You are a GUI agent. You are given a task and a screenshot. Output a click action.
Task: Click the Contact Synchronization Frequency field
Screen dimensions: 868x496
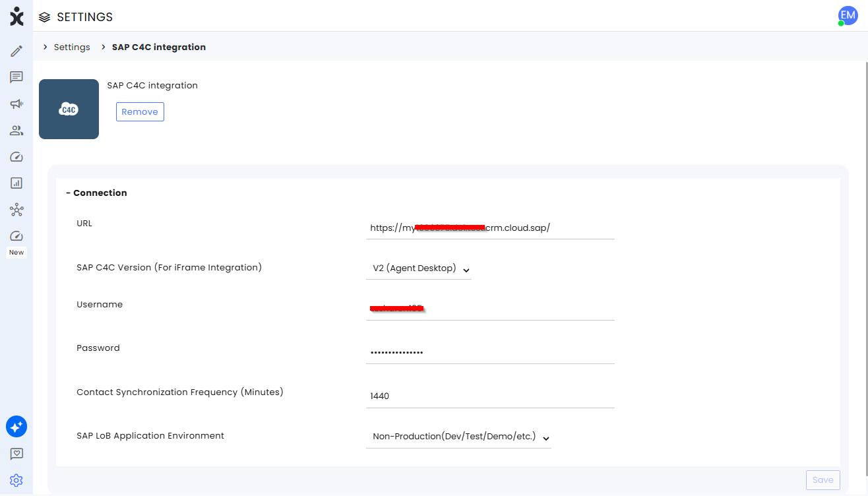[x=490, y=396]
